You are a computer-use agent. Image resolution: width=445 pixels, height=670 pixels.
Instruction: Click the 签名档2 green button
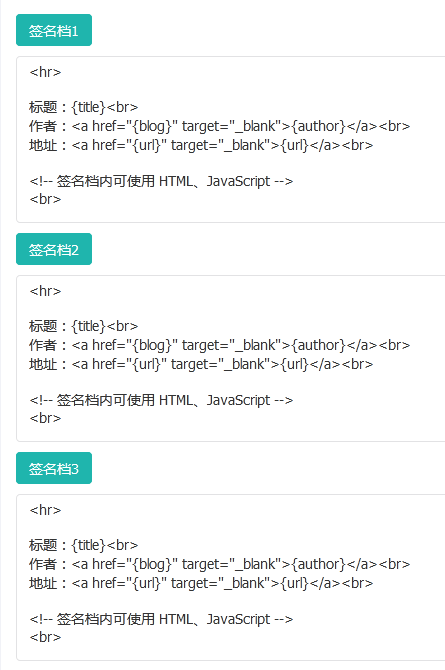(54, 249)
